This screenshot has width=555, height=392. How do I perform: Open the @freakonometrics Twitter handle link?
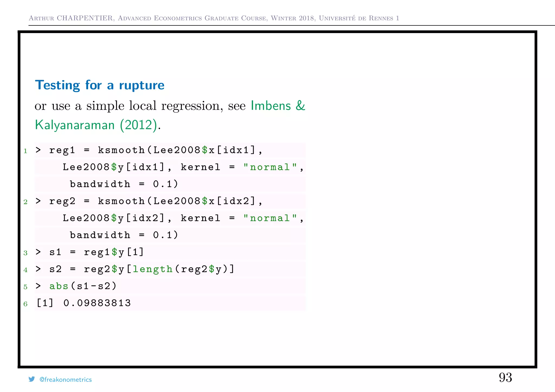[x=66, y=380]
